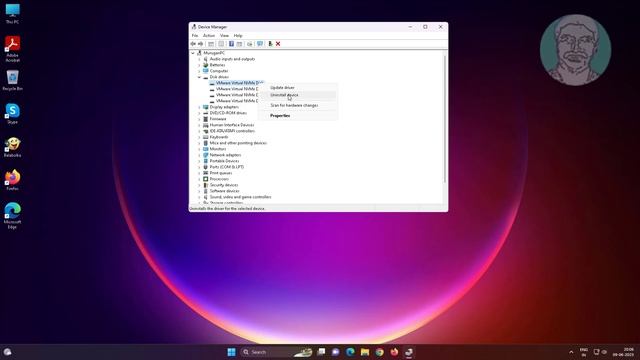This screenshot has width=640, height=360.
Task: Open Adobe Acrobat desktop icon
Action: click(12, 49)
